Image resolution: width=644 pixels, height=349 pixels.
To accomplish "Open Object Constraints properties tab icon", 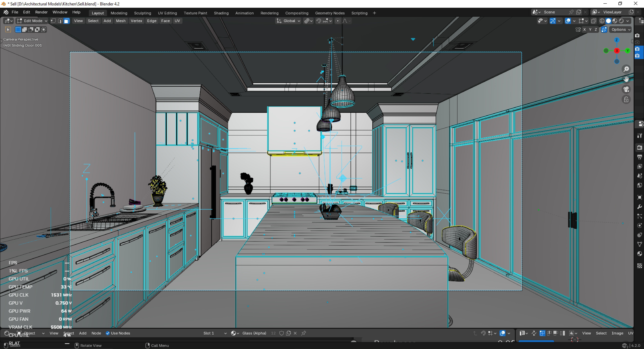I will 639,235.
